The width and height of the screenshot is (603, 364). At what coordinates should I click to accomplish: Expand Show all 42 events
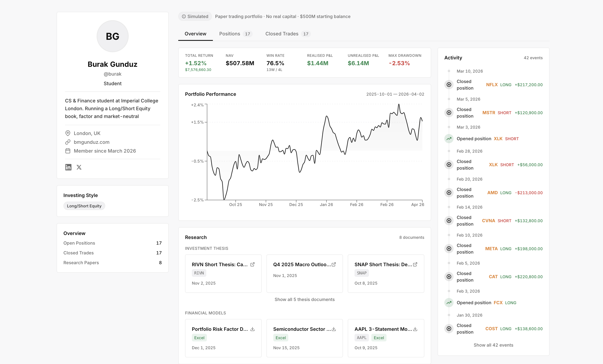coord(493,345)
